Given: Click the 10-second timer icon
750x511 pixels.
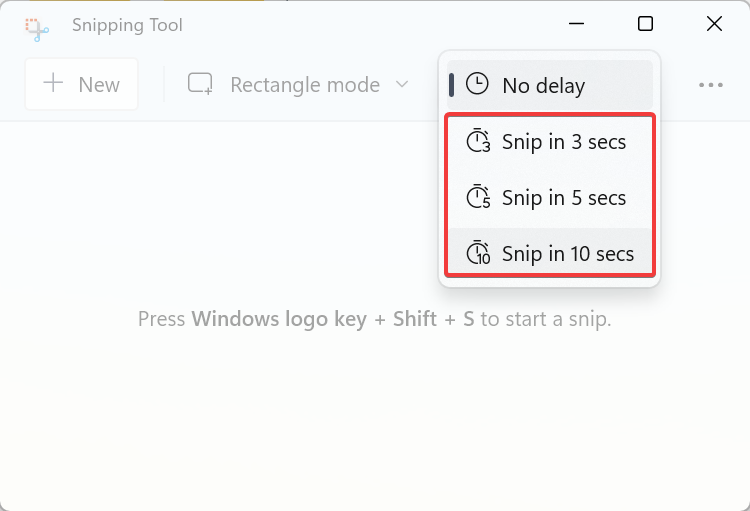Looking at the screenshot, I should (x=478, y=252).
